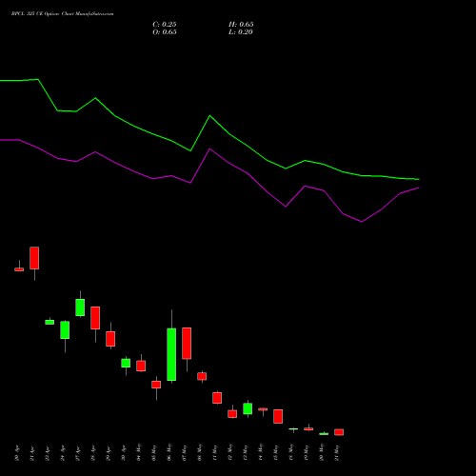Click the BPCL 325 CE Options Chart title
The height and width of the screenshot is (476, 476).
point(62,14)
